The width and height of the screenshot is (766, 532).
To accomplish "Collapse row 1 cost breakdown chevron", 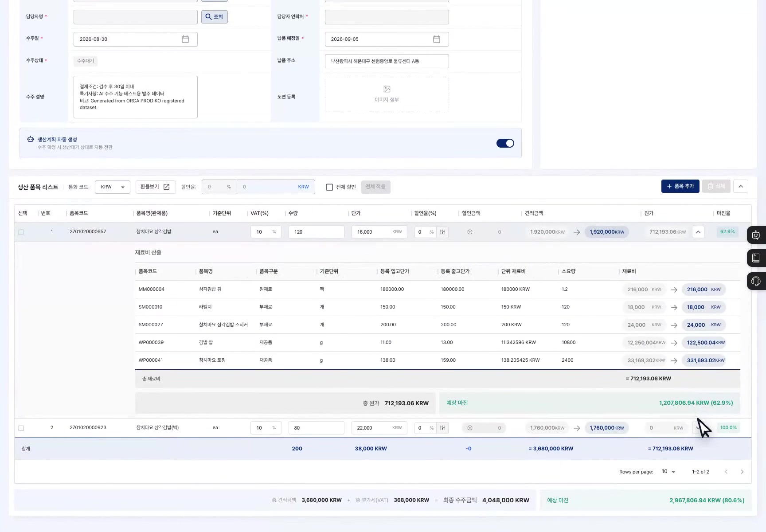I will 698,232.
